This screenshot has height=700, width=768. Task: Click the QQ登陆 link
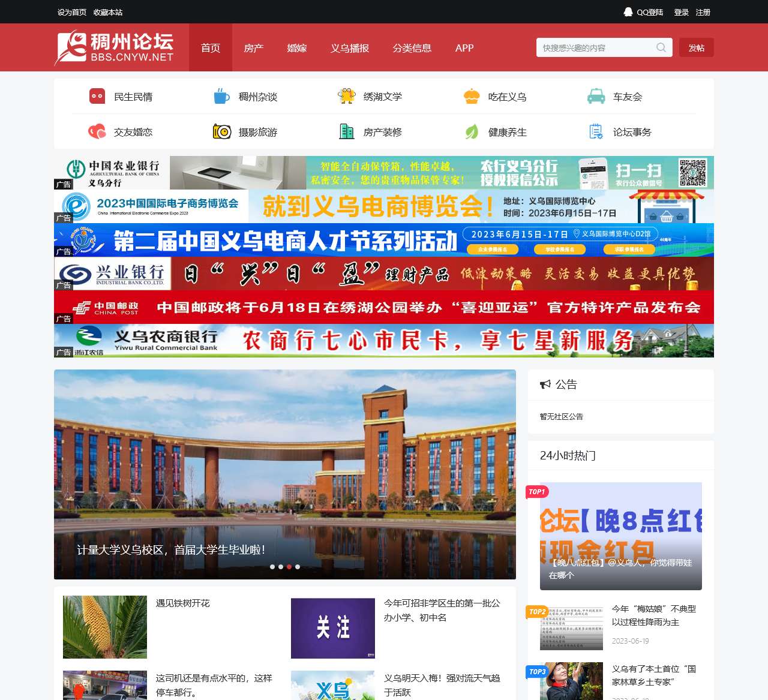click(x=650, y=12)
